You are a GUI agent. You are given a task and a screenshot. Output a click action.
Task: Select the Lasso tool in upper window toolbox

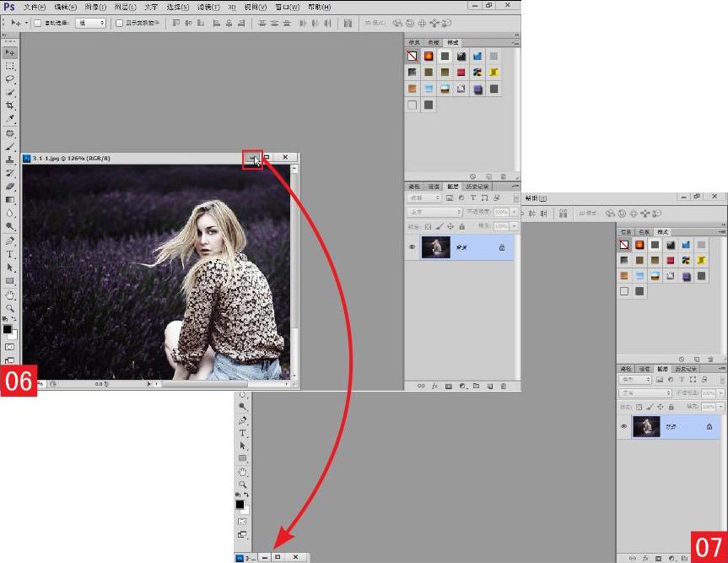coord(10,79)
